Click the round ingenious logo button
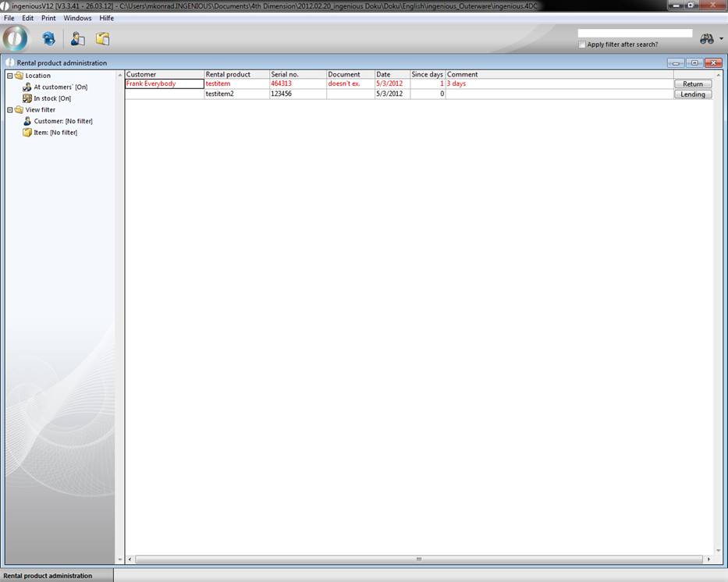The height and width of the screenshot is (582, 728). coord(16,38)
